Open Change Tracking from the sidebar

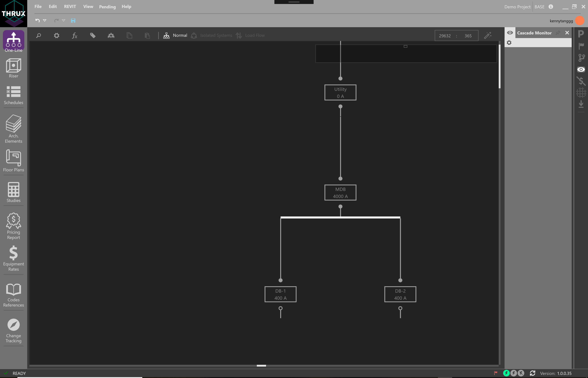click(x=13, y=330)
